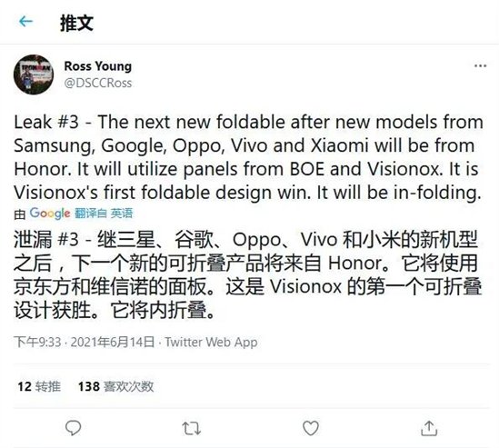The width and height of the screenshot is (499, 448).
Task: Like the tweet with the heart icon
Action: coord(311,428)
